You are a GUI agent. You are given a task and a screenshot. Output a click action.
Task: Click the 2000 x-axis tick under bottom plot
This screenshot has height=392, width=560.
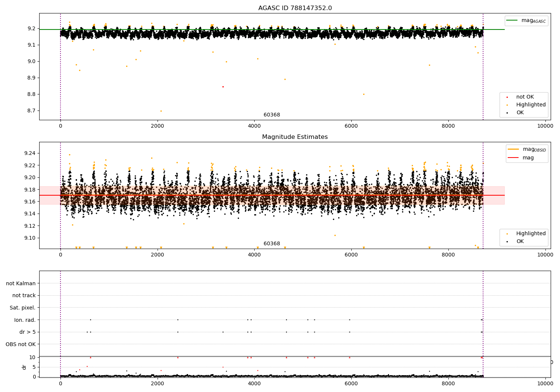(157, 384)
